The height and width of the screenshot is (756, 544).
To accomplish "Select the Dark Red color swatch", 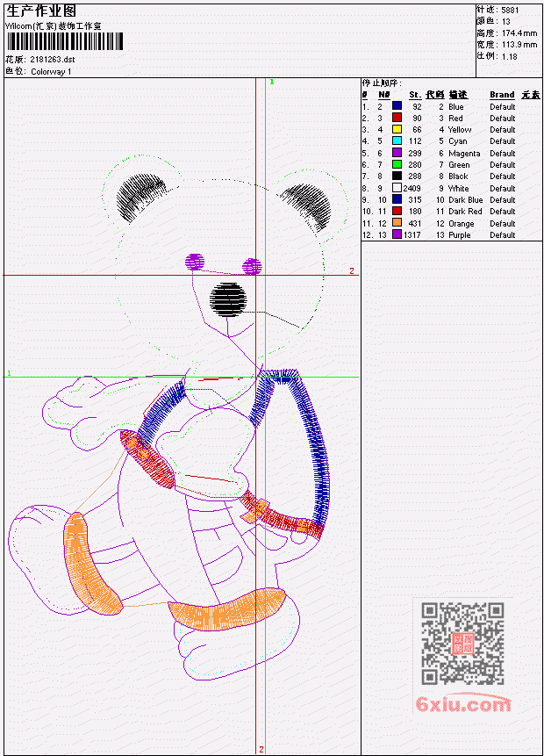I will (397, 212).
